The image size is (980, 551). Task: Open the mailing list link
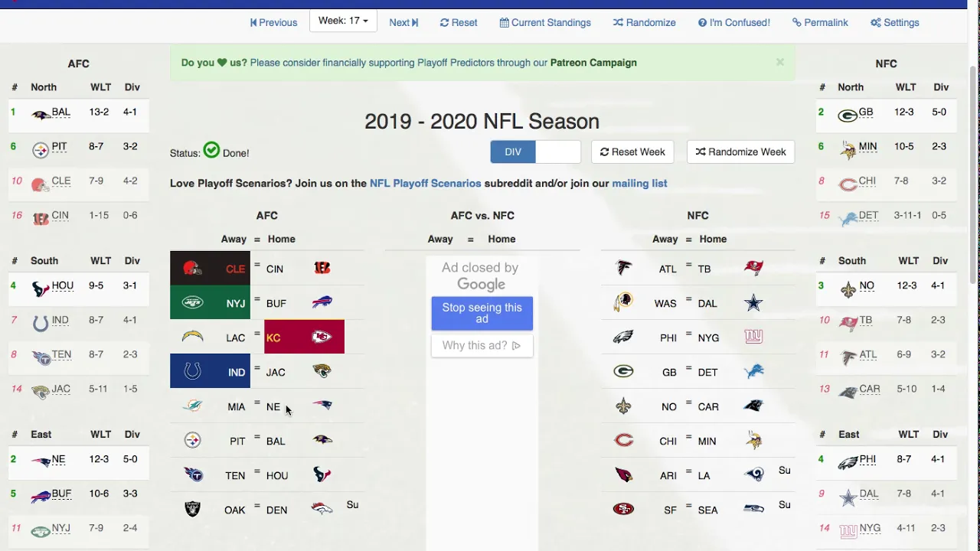pos(639,183)
